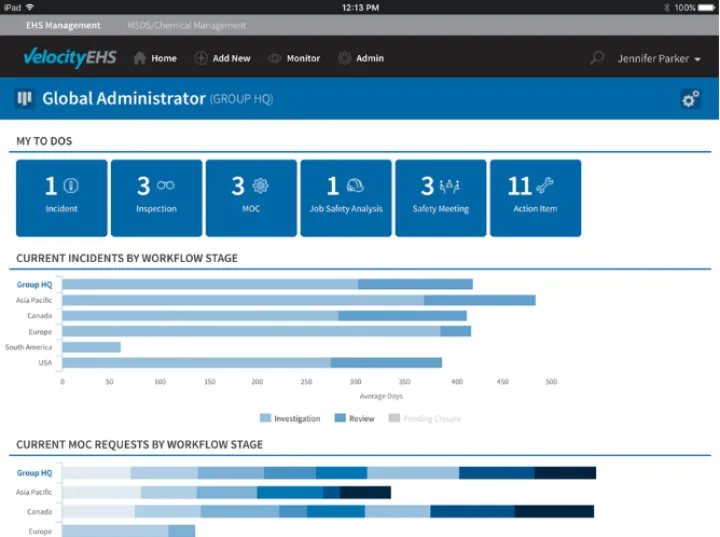Click the book icon beside Global Administrator
The width and height of the screenshot is (720, 537).
(x=25, y=99)
